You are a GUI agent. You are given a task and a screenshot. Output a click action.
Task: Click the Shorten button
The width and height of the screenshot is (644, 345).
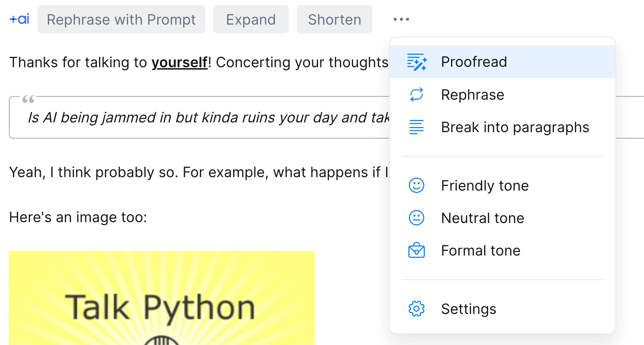[334, 19]
